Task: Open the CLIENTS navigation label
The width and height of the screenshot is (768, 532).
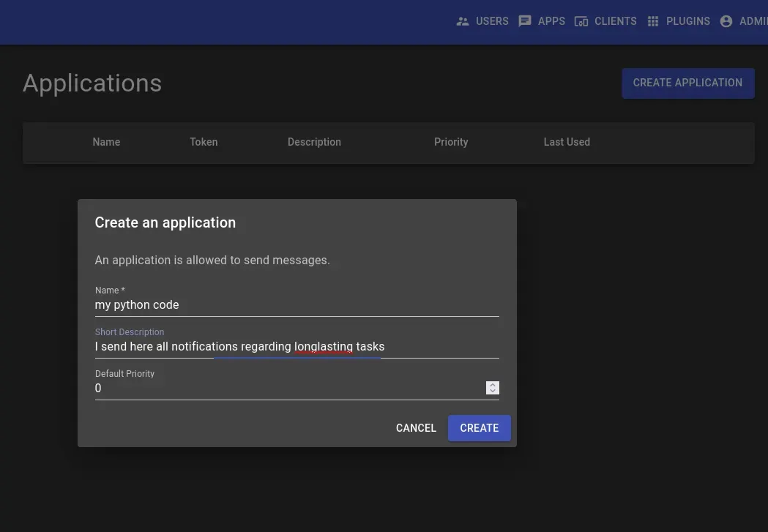Action: coord(615,21)
